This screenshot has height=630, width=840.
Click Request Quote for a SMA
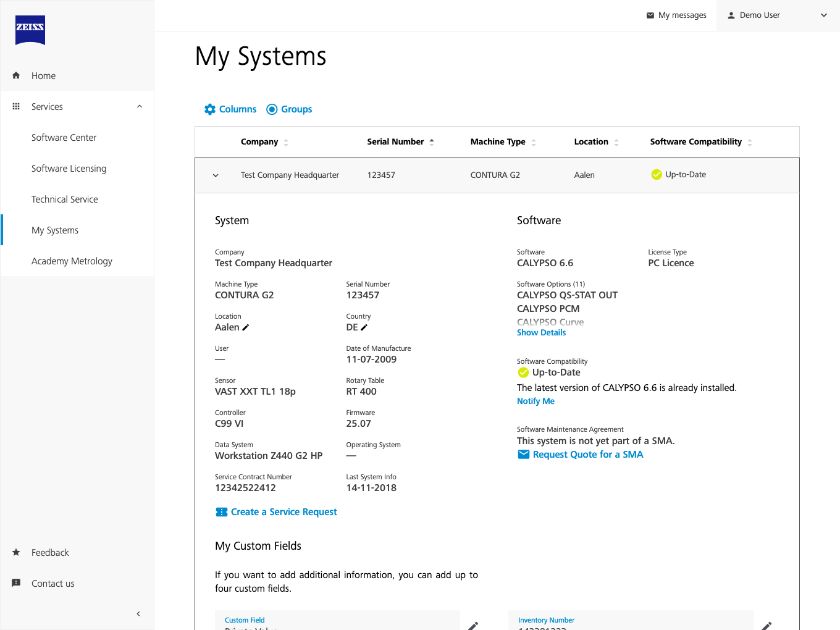pos(588,455)
